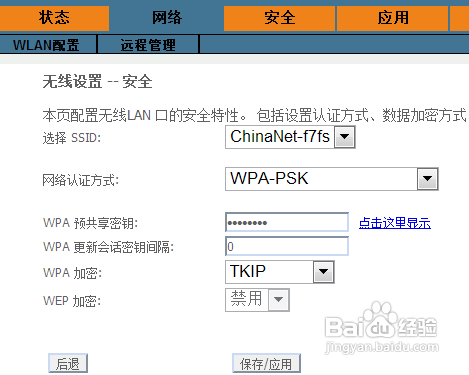Open the WEP 加密 禁用 dropdown
Image resolution: width=469 pixels, height=375 pixels.
pyautogui.click(x=257, y=300)
